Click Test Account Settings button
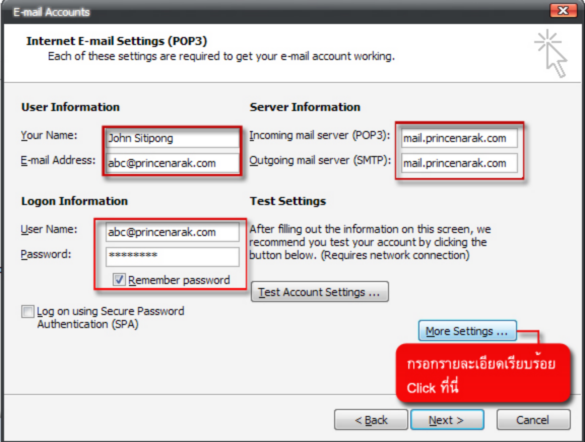This screenshot has height=442, width=585. [320, 292]
